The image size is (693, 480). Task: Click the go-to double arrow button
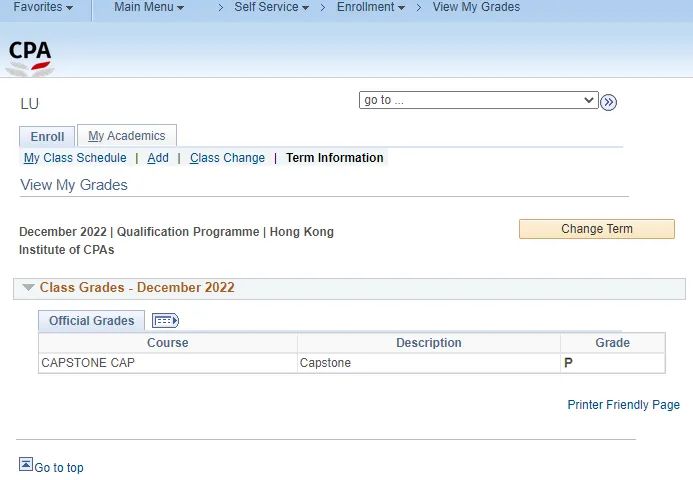click(x=608, y=102)
